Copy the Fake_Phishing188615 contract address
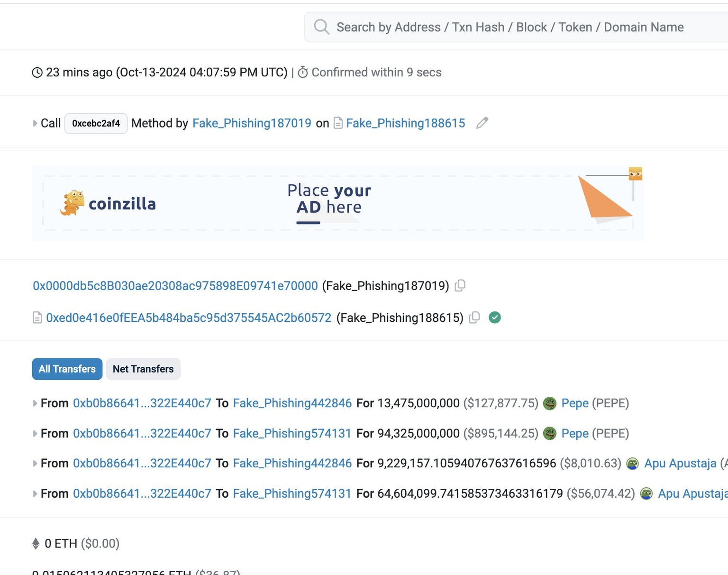The height and width of the screenshot is (575, 728). point(474,318)
